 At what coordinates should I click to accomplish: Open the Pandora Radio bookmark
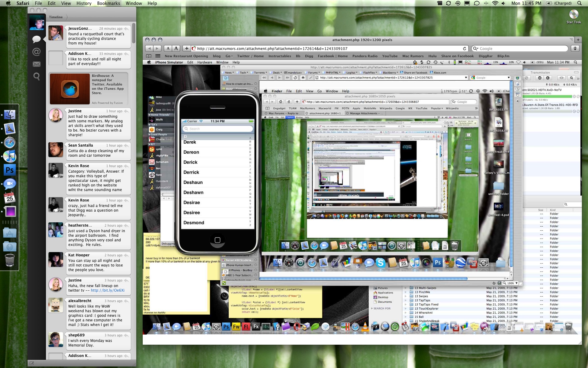[x=365, y=56]
